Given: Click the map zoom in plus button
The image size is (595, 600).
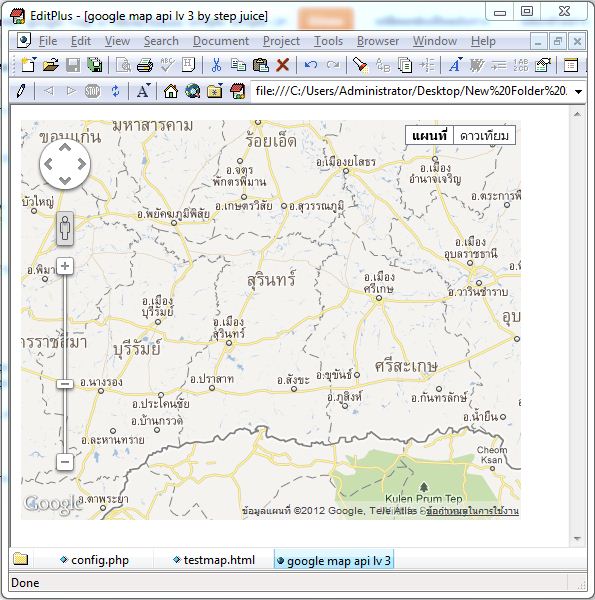Looking at the screenshot, I should [65, 266].
